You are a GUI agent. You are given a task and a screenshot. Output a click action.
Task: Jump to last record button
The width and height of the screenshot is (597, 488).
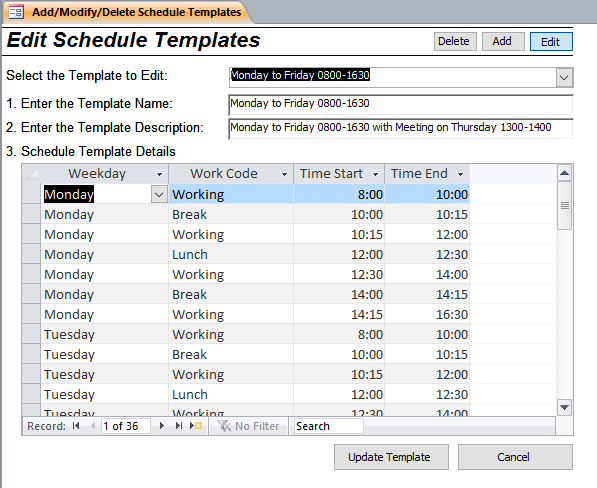179,426
